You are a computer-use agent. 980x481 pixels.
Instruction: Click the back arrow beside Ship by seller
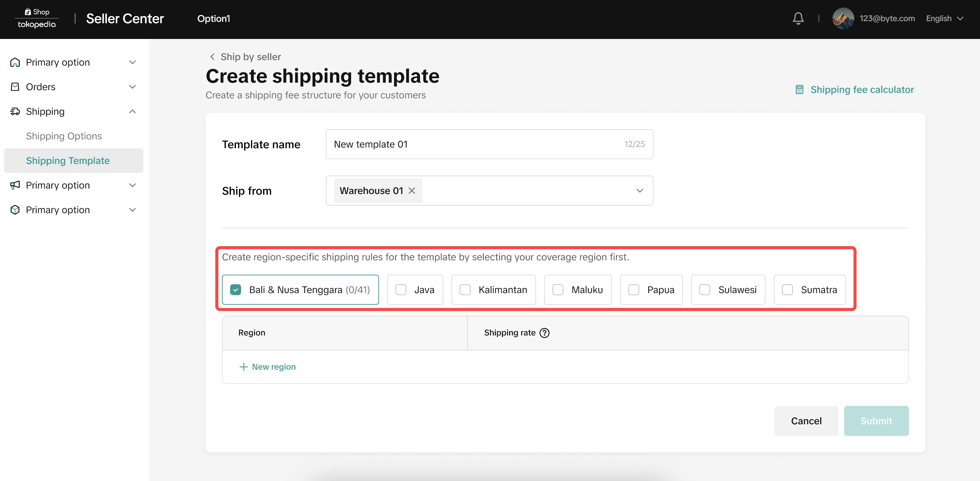212,57
